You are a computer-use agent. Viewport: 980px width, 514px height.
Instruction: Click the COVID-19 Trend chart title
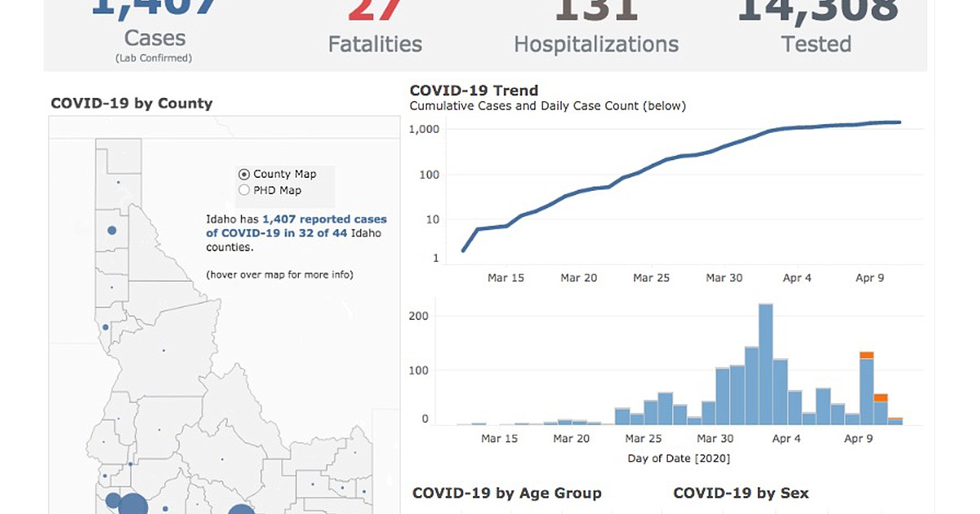[x=474, y=91]
